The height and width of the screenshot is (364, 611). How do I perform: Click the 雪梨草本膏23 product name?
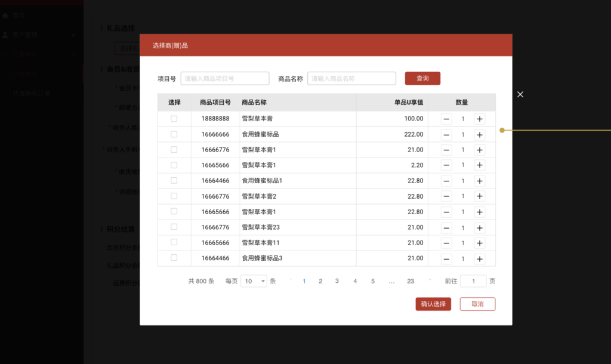[x=261, y=227]
